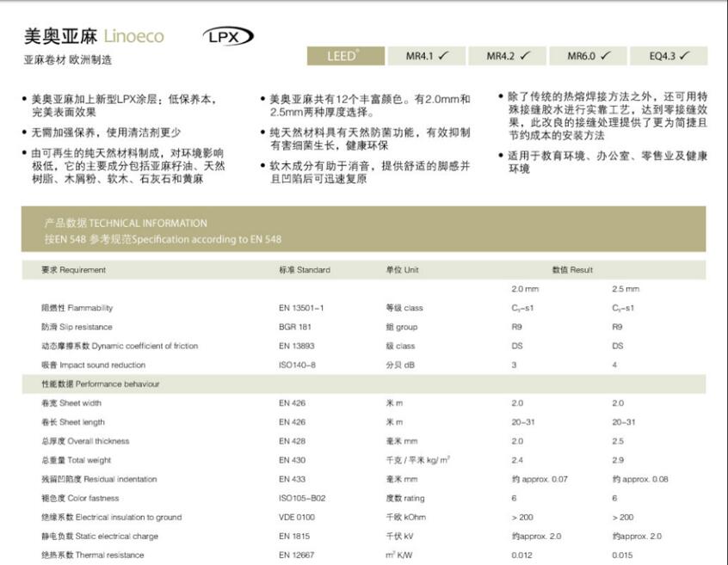Select the EQ4.3 credit tab

(670, 56)
